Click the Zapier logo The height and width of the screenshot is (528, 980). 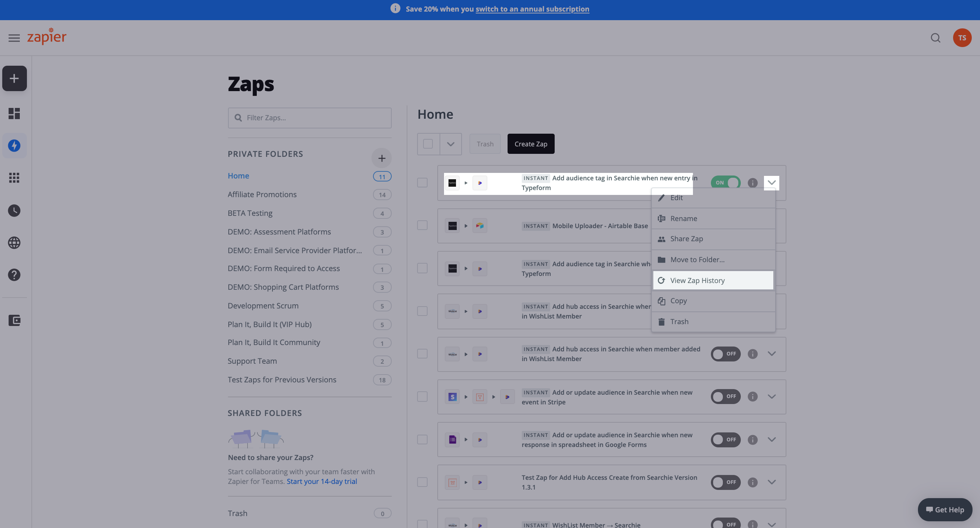46,37
